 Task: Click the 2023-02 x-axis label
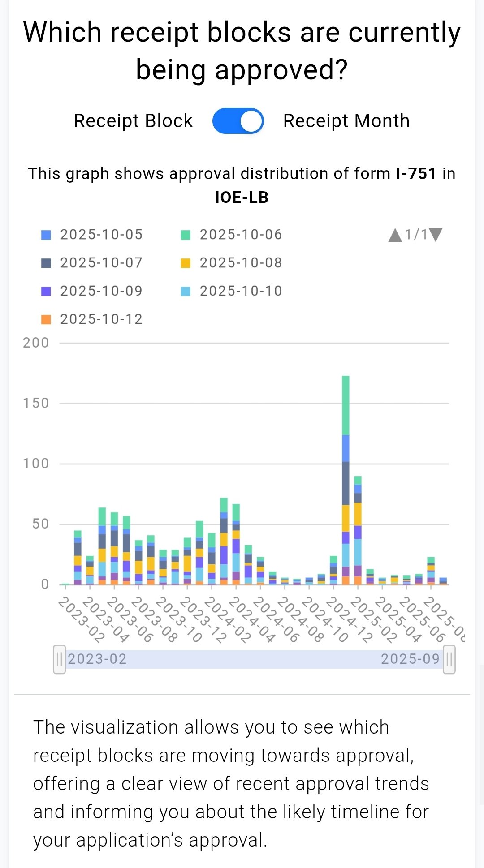tap(82, 620)
